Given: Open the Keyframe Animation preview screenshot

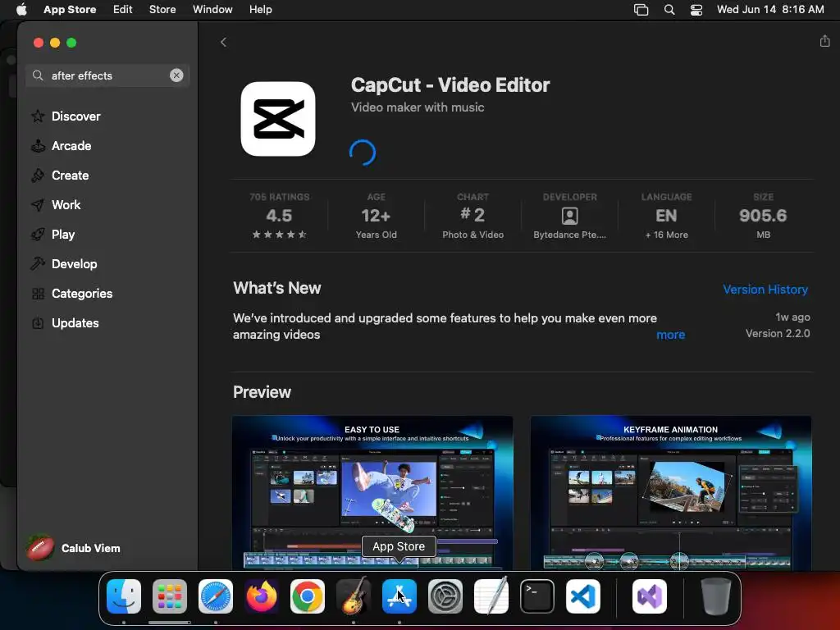Looking at the screenshot, I should [x=671, y=493].
